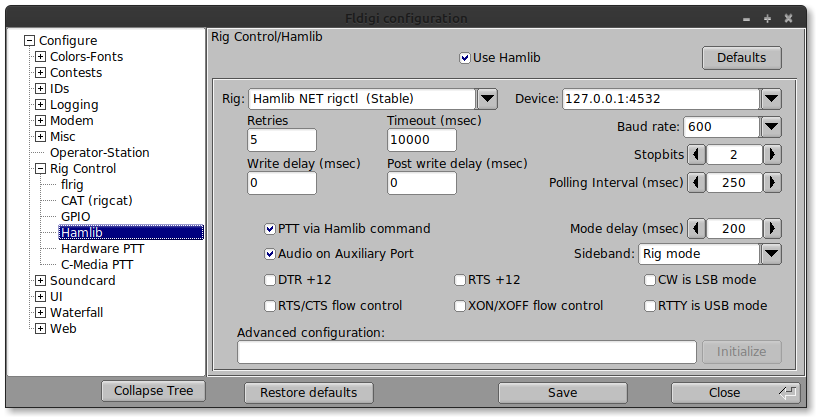
Task: Collapse the Rig Control tree node
Action: (x=40, y=169)
